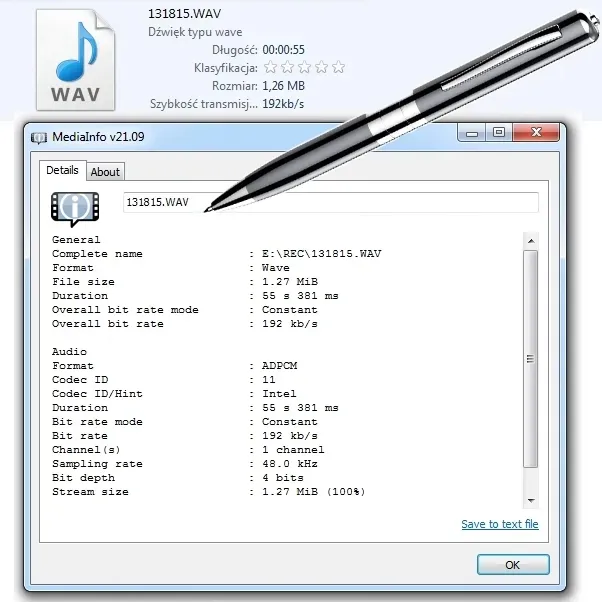
Task: Click the Overall bit rate row label
Action: click(108, 324)
